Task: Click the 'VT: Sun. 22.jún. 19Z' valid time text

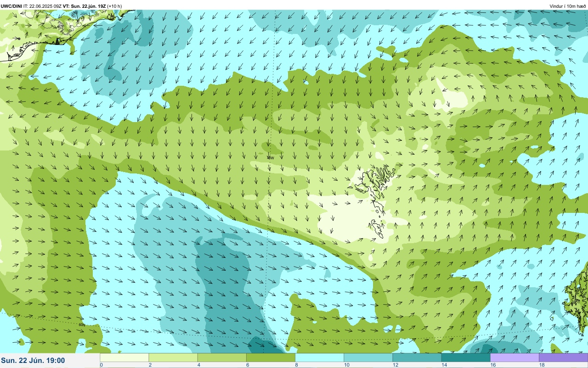Action: click(x=84, y=6)
